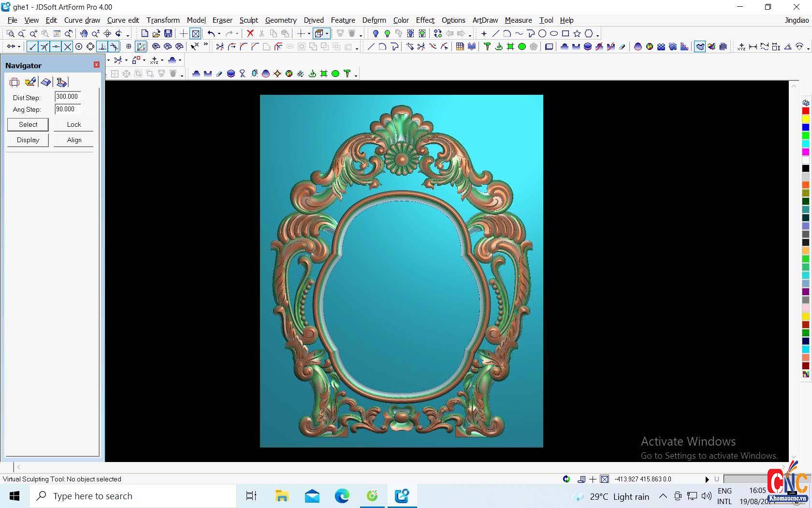The width and height of the screenshot is (812, 508).
Task: Open the Geometry menu
Action: pos(280,20)
